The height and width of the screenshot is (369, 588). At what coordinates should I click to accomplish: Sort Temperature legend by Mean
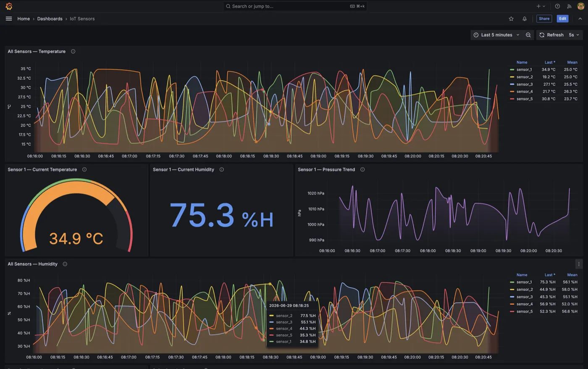click(x=572, y=62)
